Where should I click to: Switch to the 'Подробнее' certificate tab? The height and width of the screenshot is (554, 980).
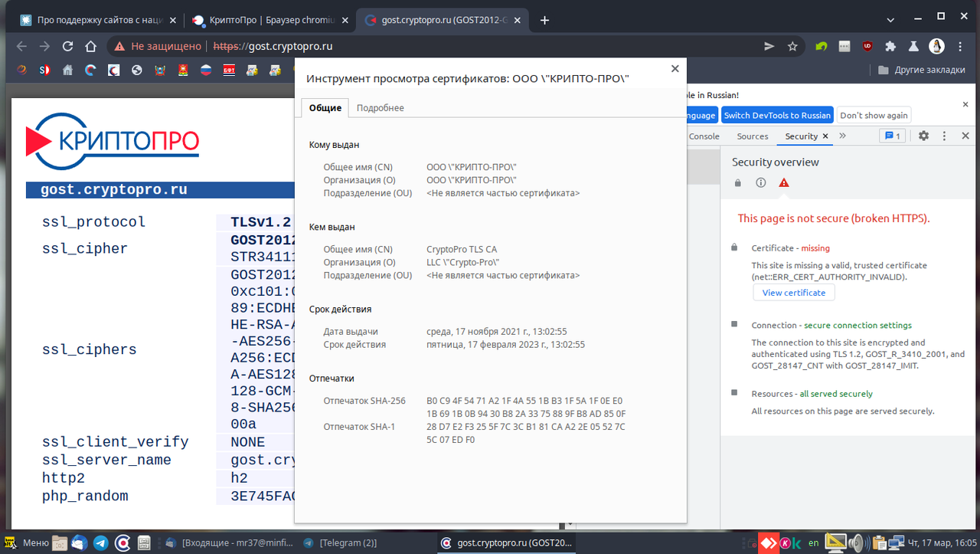(x=381, y=108)
